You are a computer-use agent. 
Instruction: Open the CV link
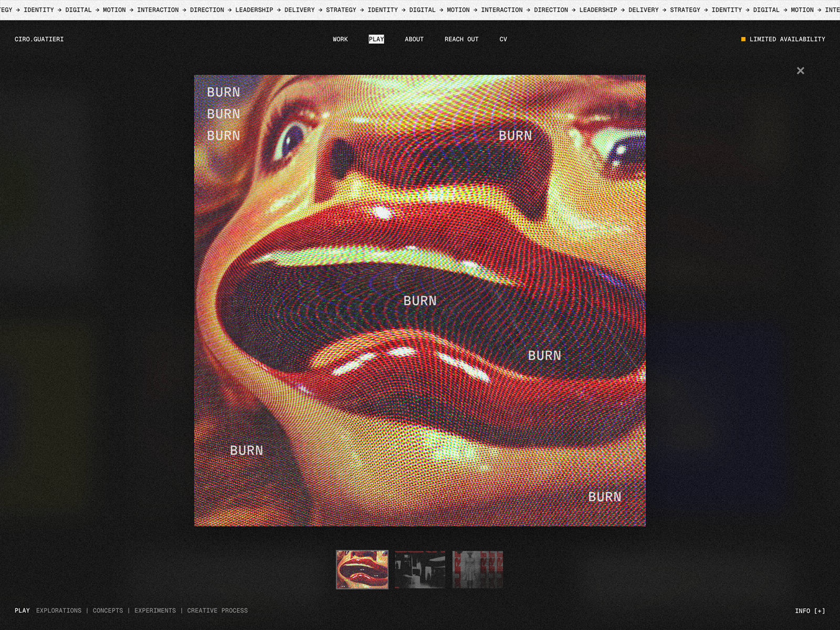[503, 39]
